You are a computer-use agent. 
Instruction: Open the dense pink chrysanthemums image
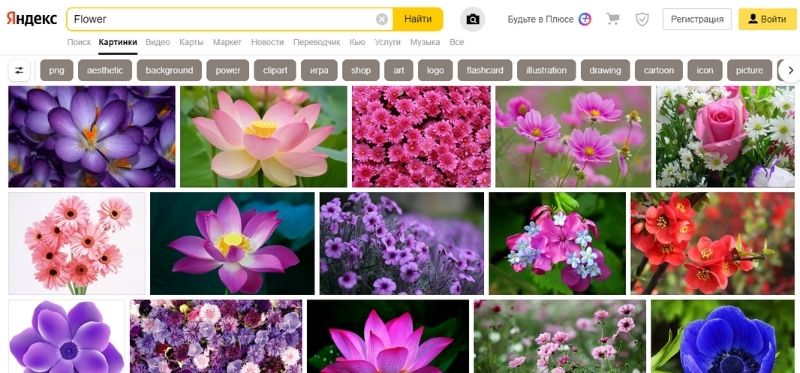click(x=421, y=136)
